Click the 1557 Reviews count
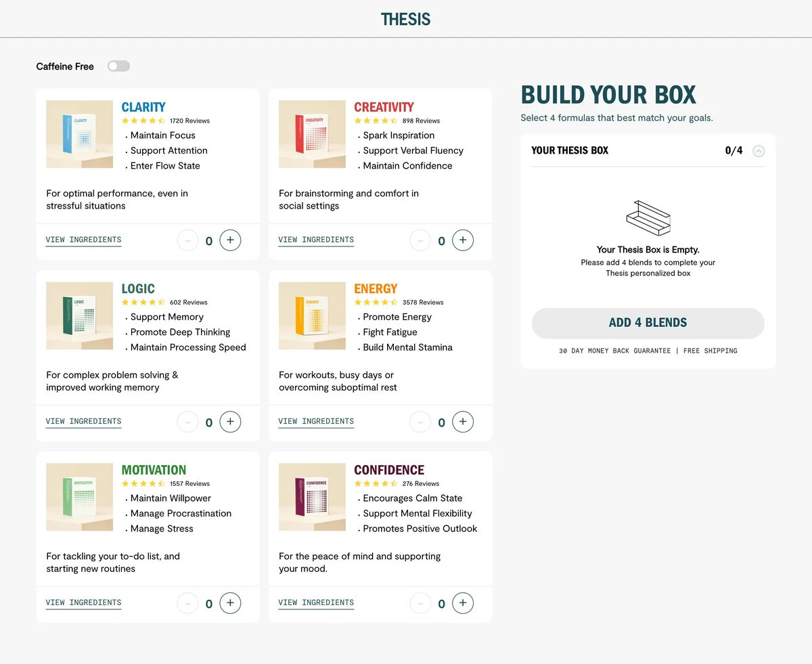812x664 pixels. [x=189, y=483]
